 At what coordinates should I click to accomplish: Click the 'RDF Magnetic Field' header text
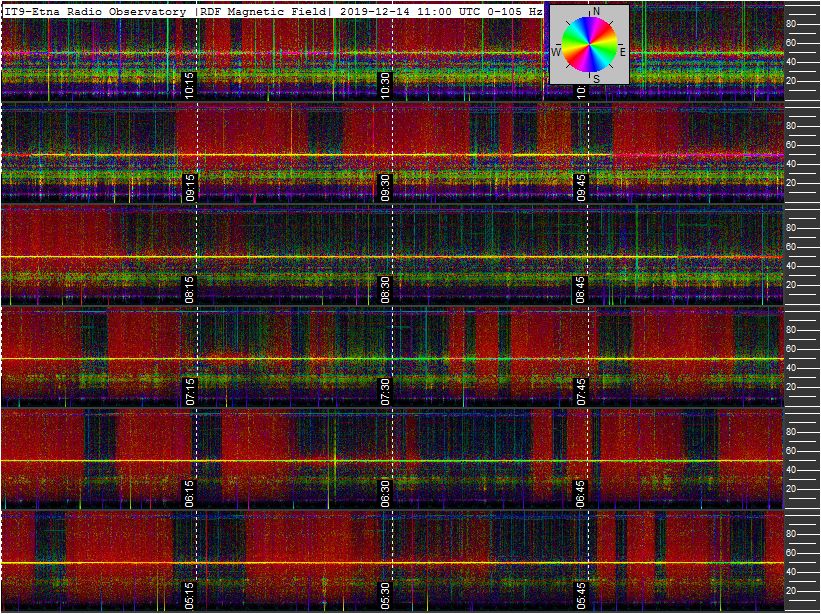[262, 12]
